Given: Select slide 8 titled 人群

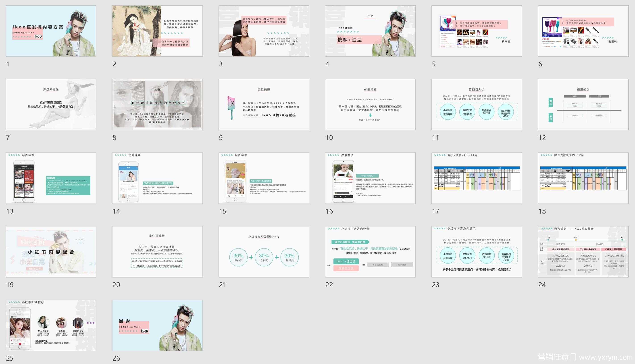Looking at the screenshot, I should pyautogui.click(x=157, y=105).
